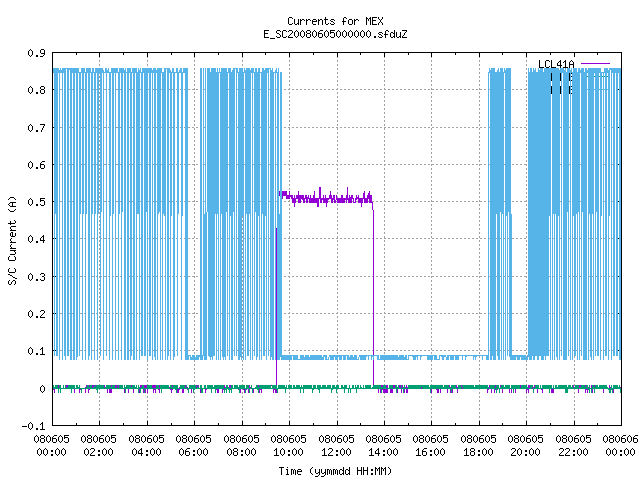Click the chart title 'Currents for MEX'
640x480 pixels.
(335, 21)
